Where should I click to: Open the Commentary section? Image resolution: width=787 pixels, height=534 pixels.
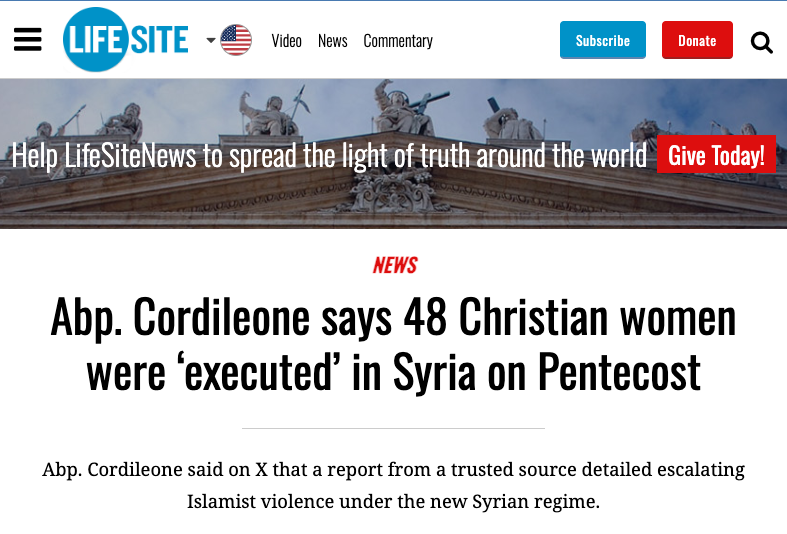pyautogui.click(x=398, y=41)
